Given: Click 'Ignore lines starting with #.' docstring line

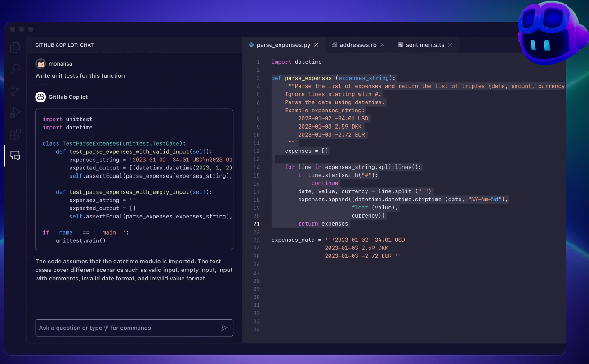Looking at the screenshot, I should (x=333, y=94).
